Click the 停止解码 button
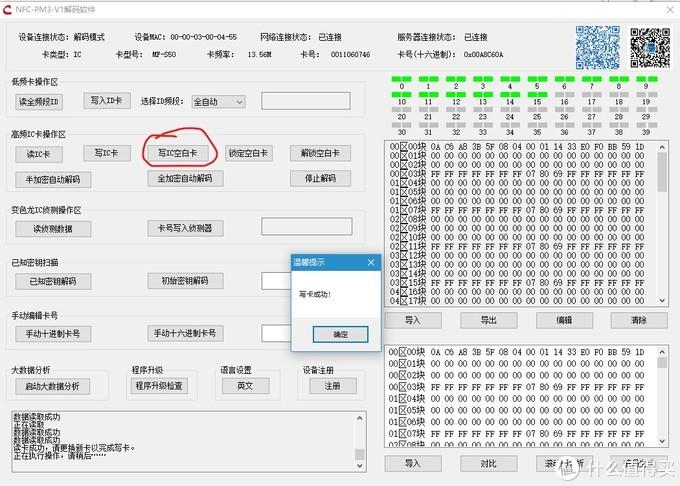The width and height of the screenshot is (680, 486). tap(320, 178)
